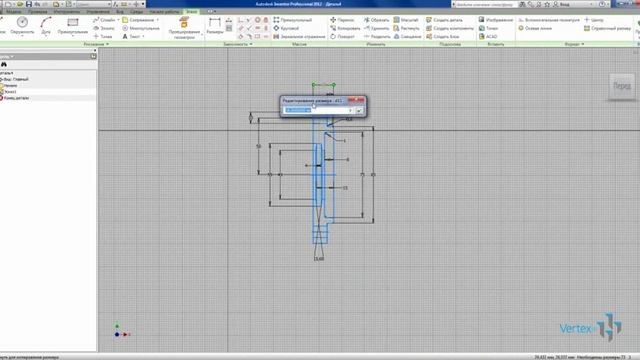Select the Fillet (Сопряжение) tool
640x360 pixels.
[138, 20]
